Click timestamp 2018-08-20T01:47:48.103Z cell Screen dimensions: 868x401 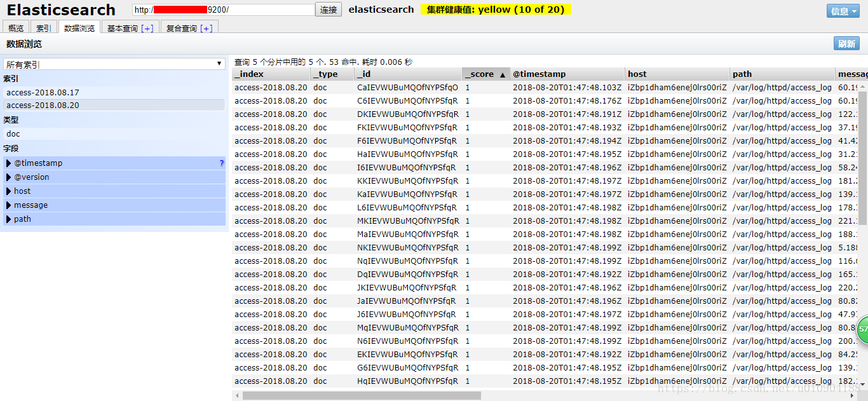567,88
